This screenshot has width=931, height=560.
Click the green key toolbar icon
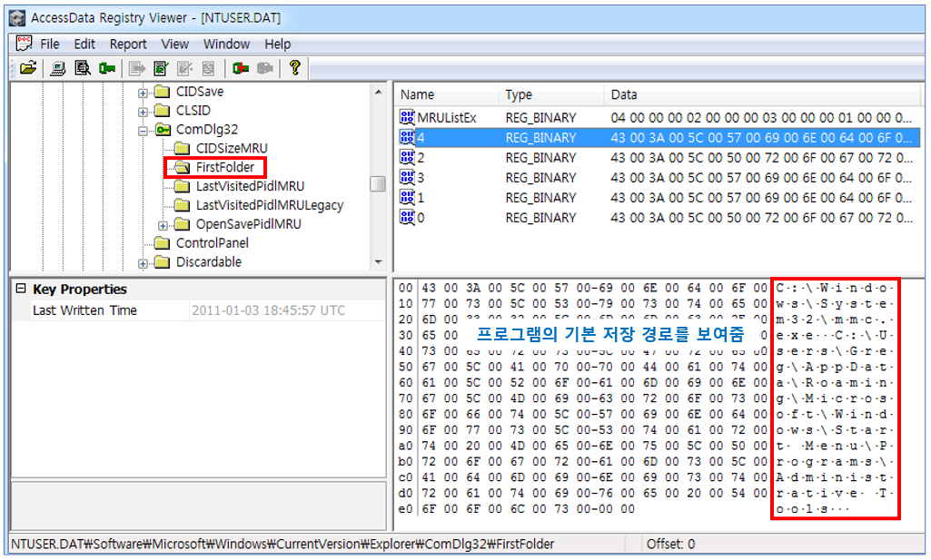click(x=107, y=68)
